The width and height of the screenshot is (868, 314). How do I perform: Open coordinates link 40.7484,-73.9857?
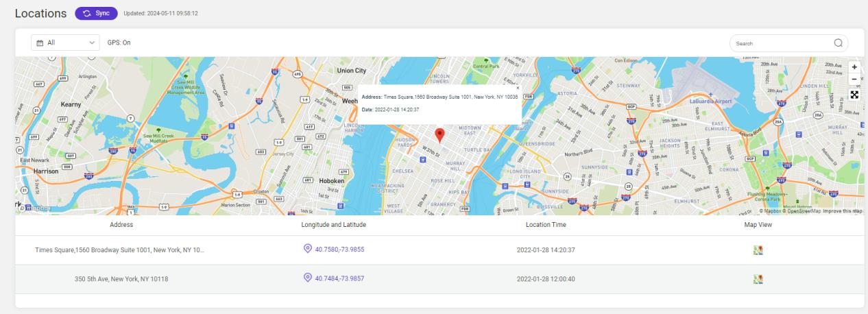(339, 278)
